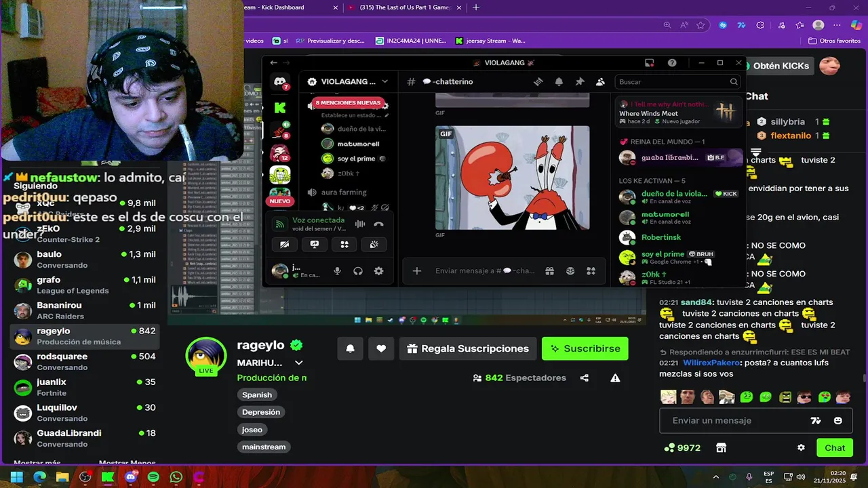Open Kick chat settings gear
868x488 pixels.
801,447
